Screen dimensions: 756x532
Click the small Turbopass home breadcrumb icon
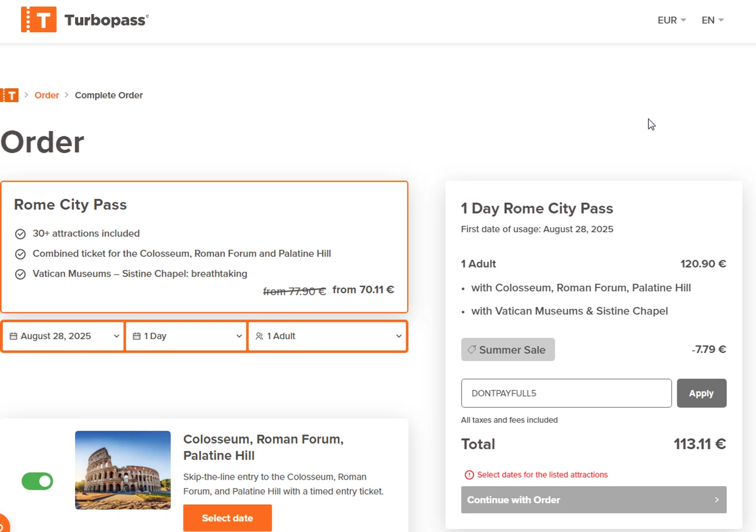pyautogui.click(x=9, y=95)
